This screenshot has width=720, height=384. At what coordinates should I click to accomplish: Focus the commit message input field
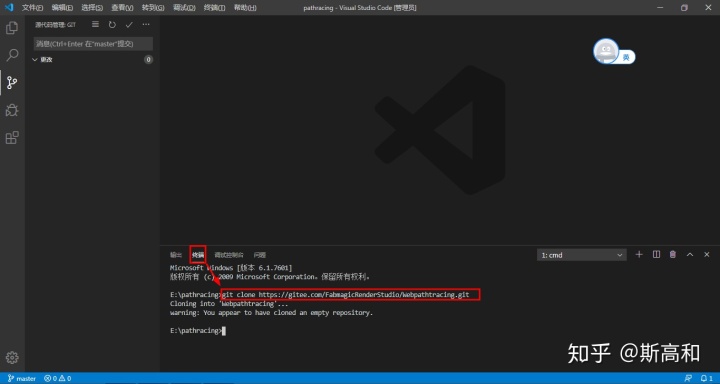coord(93,44)
